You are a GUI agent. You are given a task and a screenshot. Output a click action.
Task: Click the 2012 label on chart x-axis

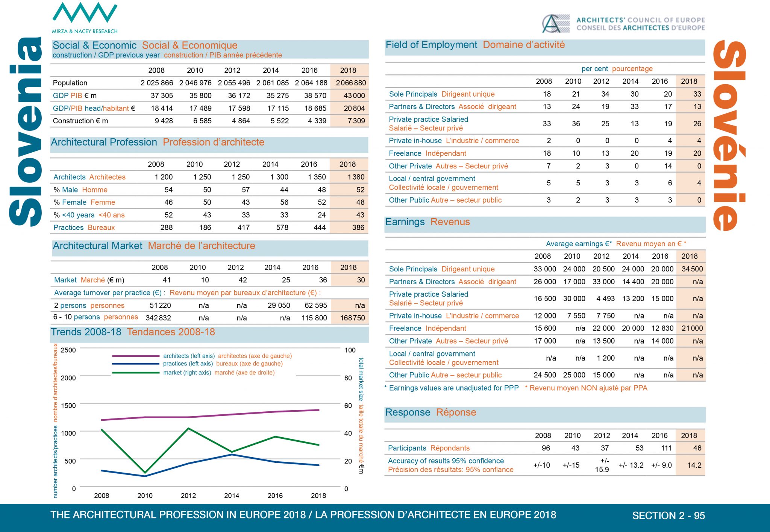click(188, 496)
